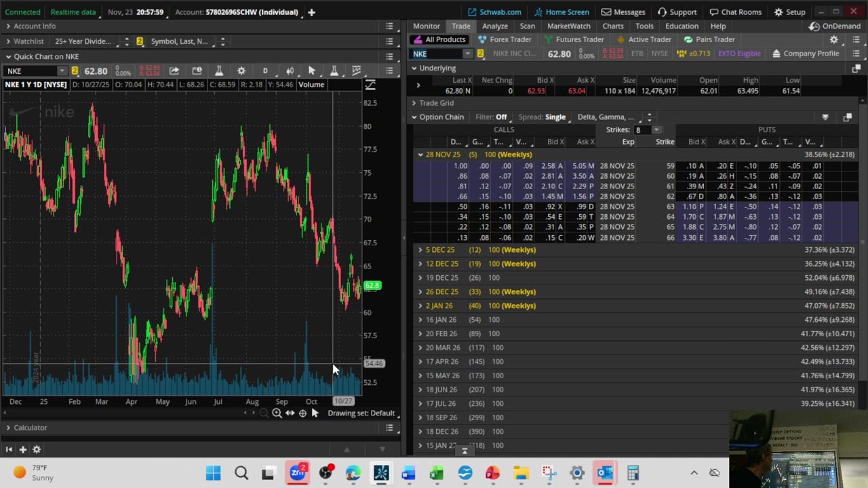868x488 pixels.
Task: Expand the 5 DEC 25 weekly expiration
Action: [420, 250]
